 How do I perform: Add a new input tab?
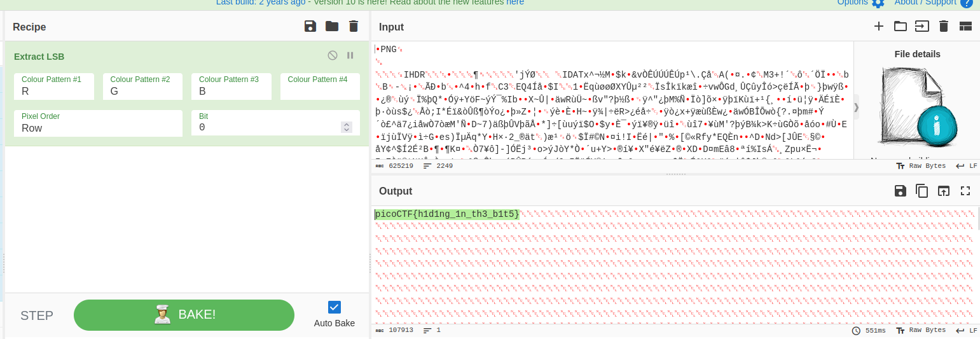pyautogui.click(x=878, y=26)
